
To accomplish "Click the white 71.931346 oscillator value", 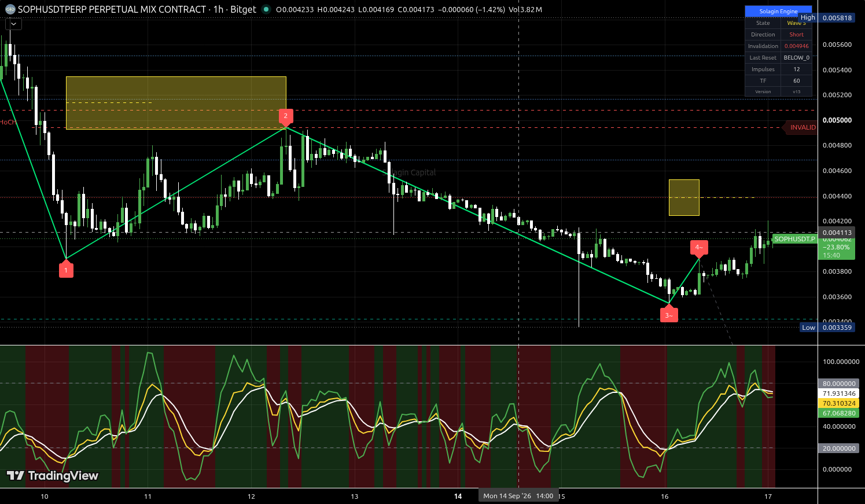I will [839, 393].
